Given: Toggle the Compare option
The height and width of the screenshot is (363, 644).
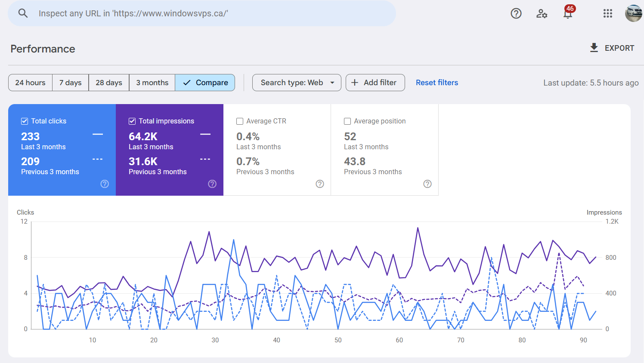Looking at the screenshot, I should [205, 83].
